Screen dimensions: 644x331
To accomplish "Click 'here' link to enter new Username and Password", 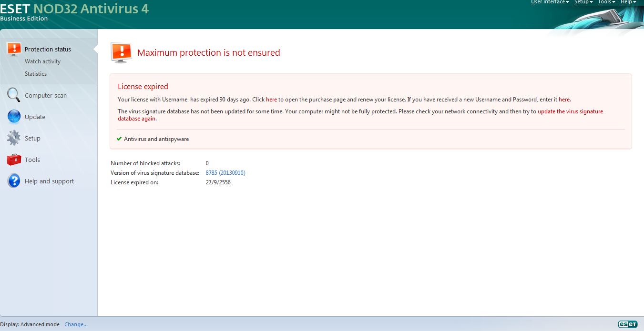I will point(564,100).
